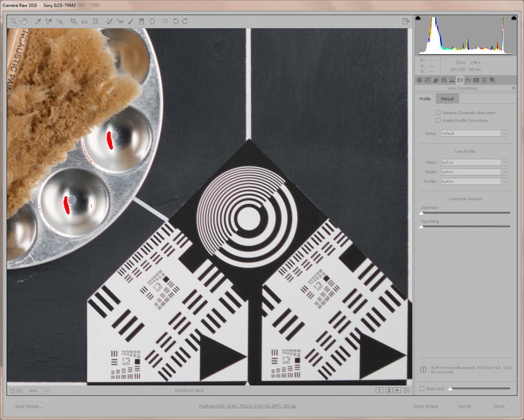Open the Camera Raw preferences list icon
Viewport: 524px width, 420px height.
[x=165, y=21]
